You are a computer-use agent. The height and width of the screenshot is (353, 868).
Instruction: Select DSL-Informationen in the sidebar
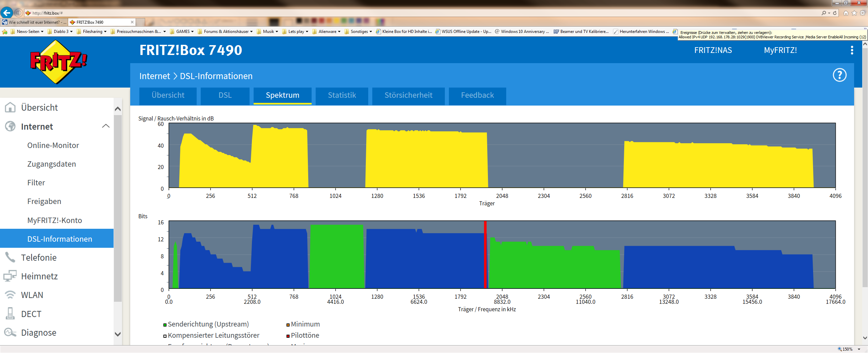coord(57,239)
